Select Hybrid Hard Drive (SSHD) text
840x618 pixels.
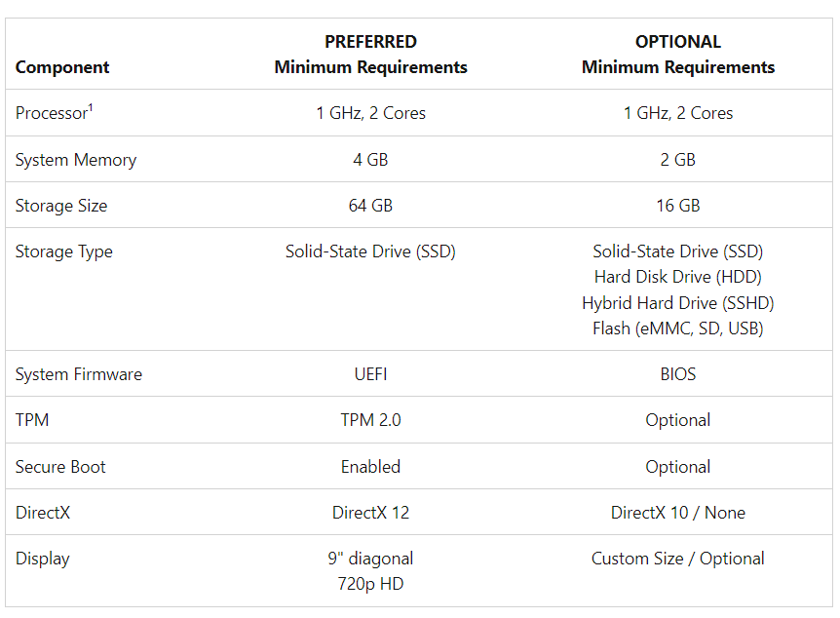678,303
